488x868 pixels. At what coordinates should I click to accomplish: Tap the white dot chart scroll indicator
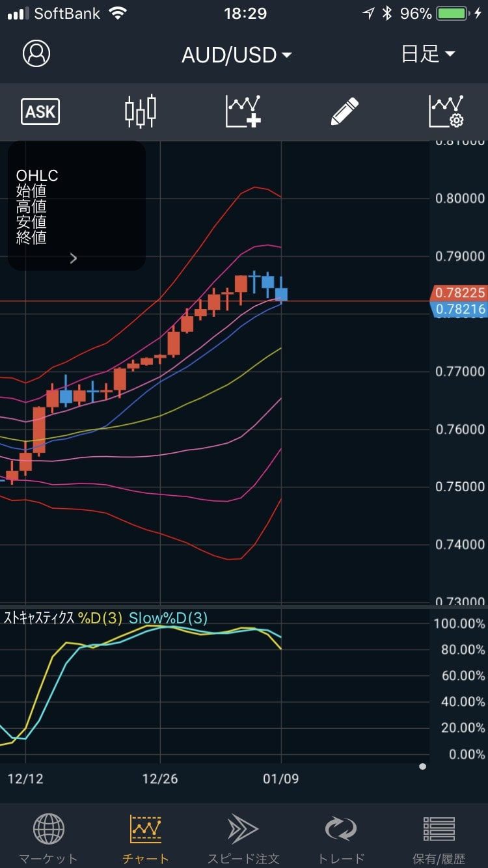point(423,766)
